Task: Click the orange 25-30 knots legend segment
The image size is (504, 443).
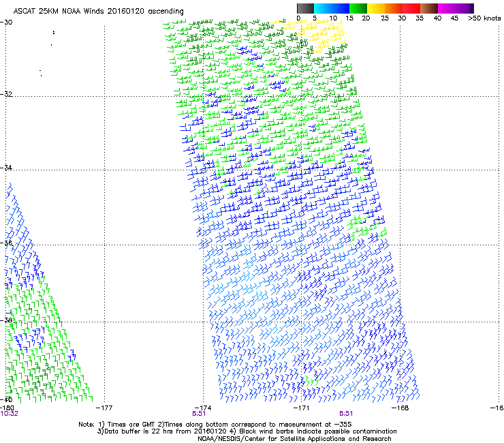Action: (394, 8)
